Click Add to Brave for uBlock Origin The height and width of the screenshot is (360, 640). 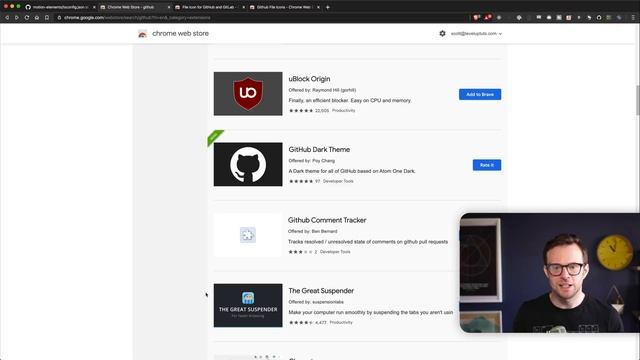(x=480, y=94)
